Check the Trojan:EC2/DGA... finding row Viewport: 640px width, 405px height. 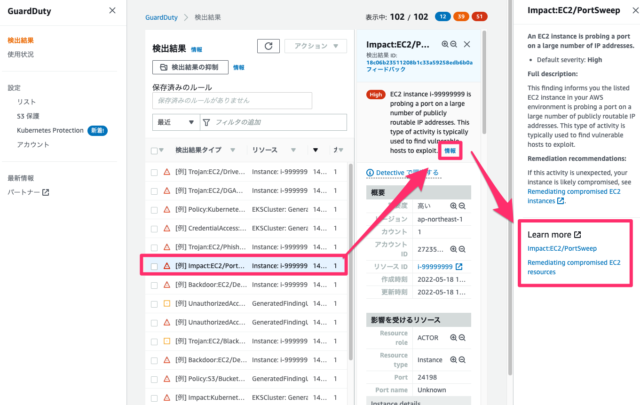pyautogui.click(x=154, y=191)
